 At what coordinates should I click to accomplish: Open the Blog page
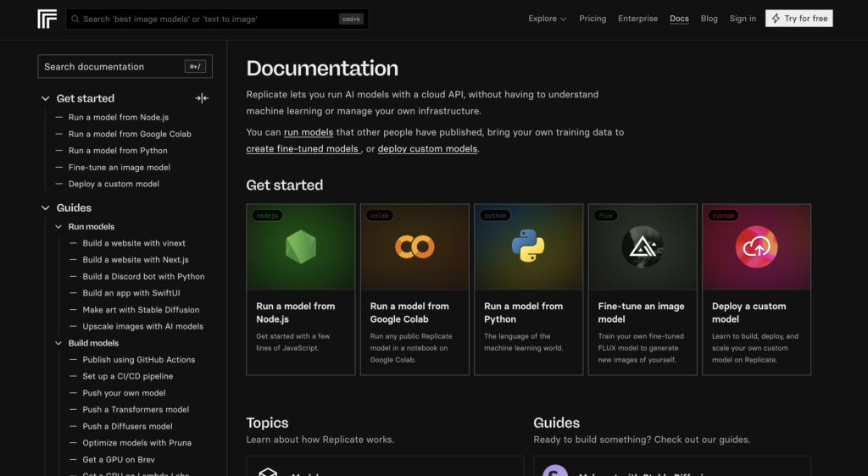click(x=709, y=19)
